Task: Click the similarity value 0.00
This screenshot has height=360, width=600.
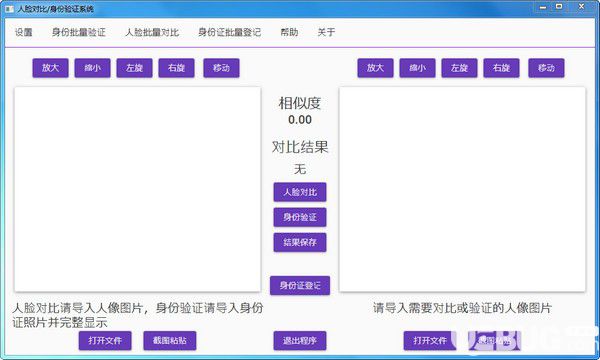Action: tap(300, 120)
